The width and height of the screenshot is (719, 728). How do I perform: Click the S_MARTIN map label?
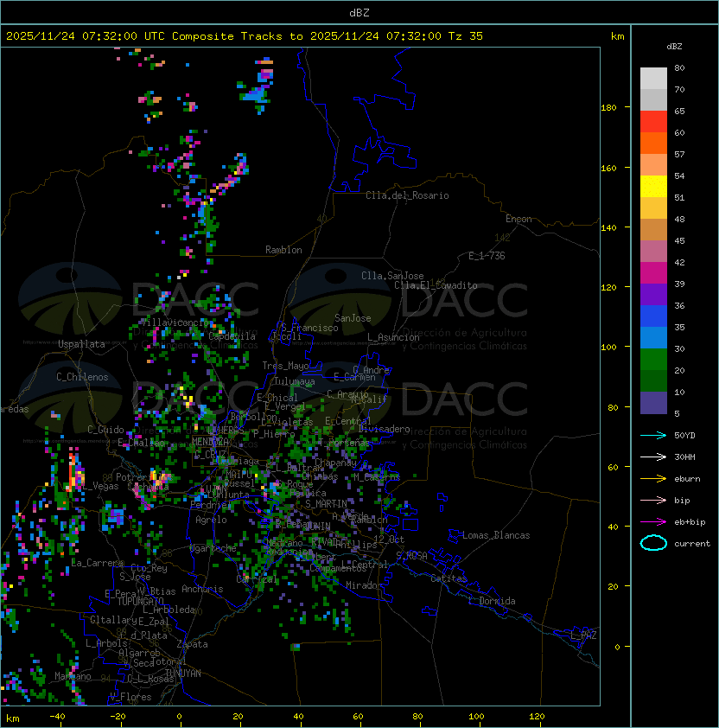[327, 504]
